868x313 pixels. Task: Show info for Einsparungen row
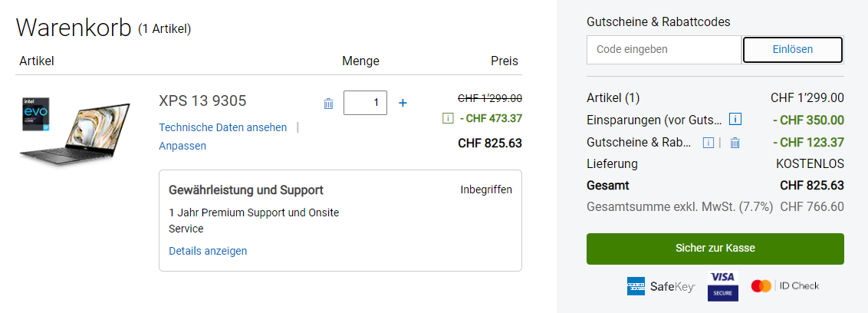click(x=735, y=120)
